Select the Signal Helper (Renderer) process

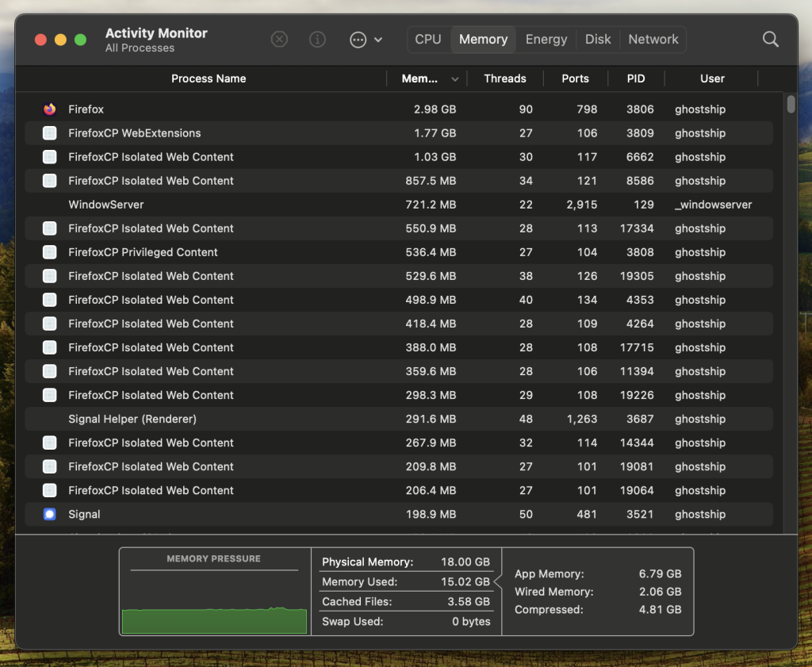coord(132,419)
